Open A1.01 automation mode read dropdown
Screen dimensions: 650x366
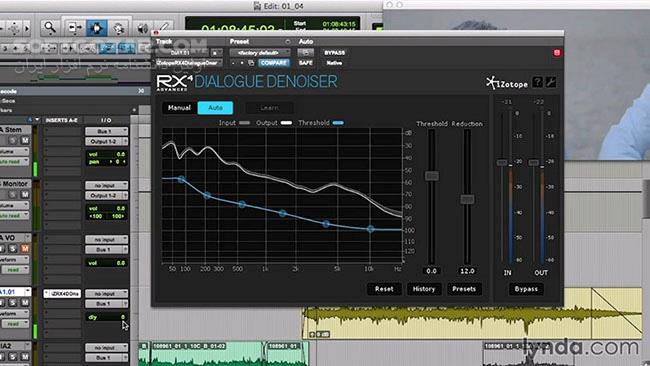pyautogui.click(x=15, y=324)
